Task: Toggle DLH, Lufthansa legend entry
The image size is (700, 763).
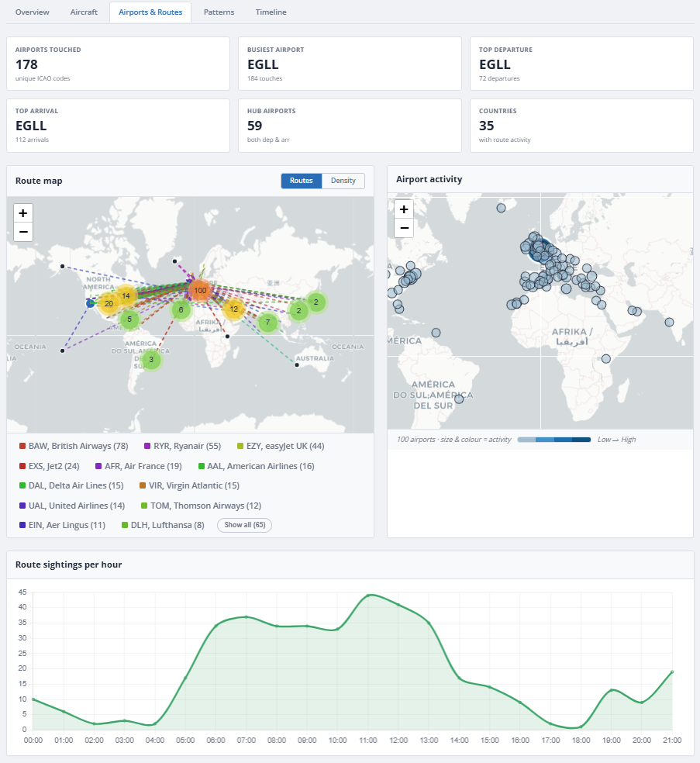Action: click(x=163, y=525)
